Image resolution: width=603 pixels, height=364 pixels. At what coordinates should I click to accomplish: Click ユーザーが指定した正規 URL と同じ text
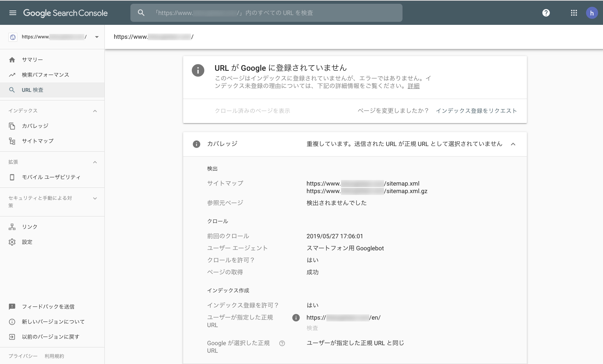[355, 343]
